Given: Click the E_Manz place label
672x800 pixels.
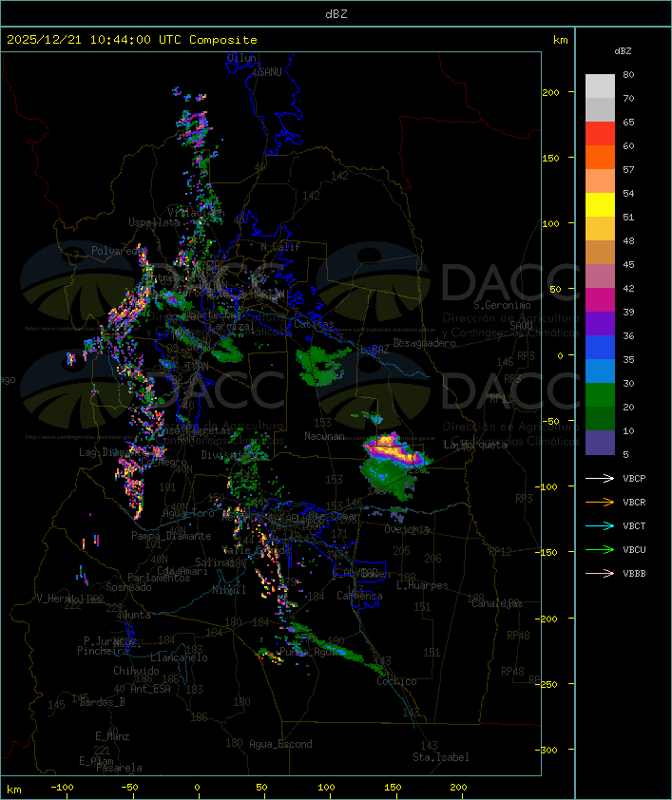Looking at the screenshot, I should (112, 736).
